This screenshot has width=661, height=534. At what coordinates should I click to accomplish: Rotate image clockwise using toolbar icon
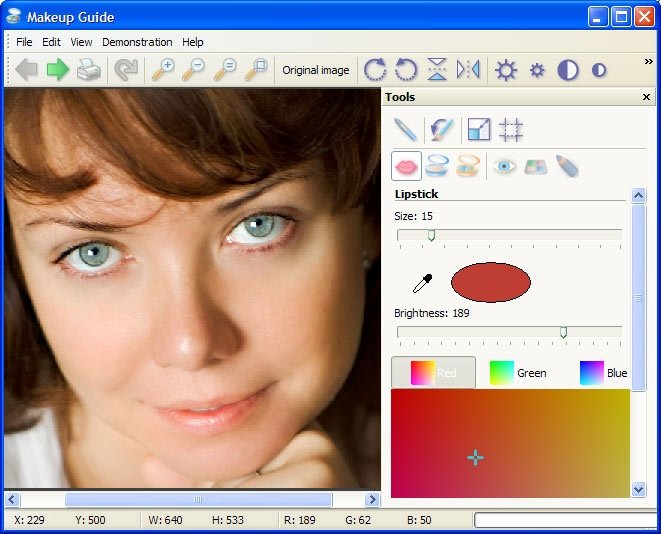(375, 70)
